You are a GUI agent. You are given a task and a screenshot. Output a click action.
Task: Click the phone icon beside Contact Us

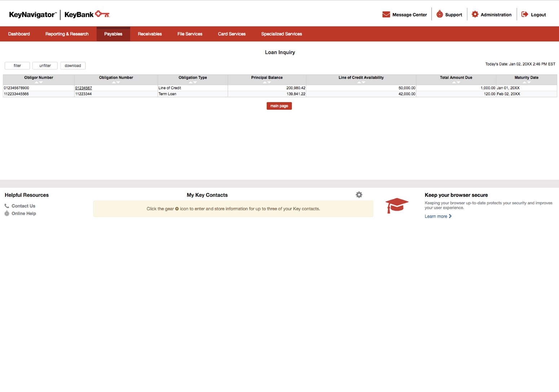pos(6,206)
